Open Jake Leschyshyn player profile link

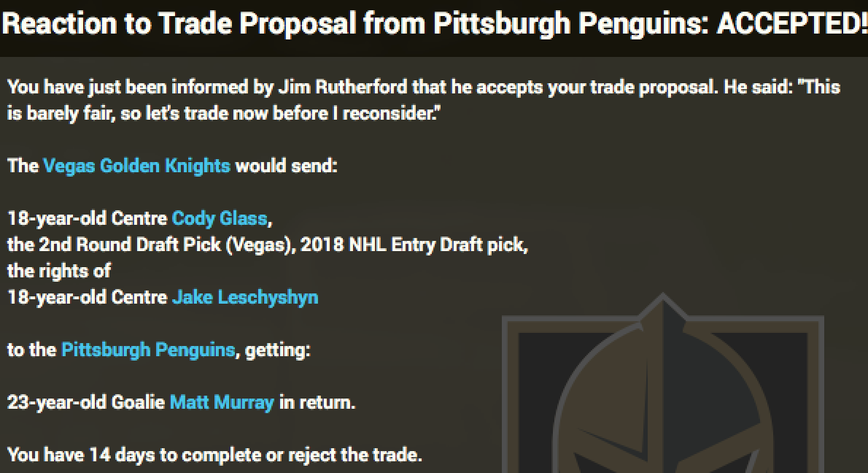tap(245, 297)
